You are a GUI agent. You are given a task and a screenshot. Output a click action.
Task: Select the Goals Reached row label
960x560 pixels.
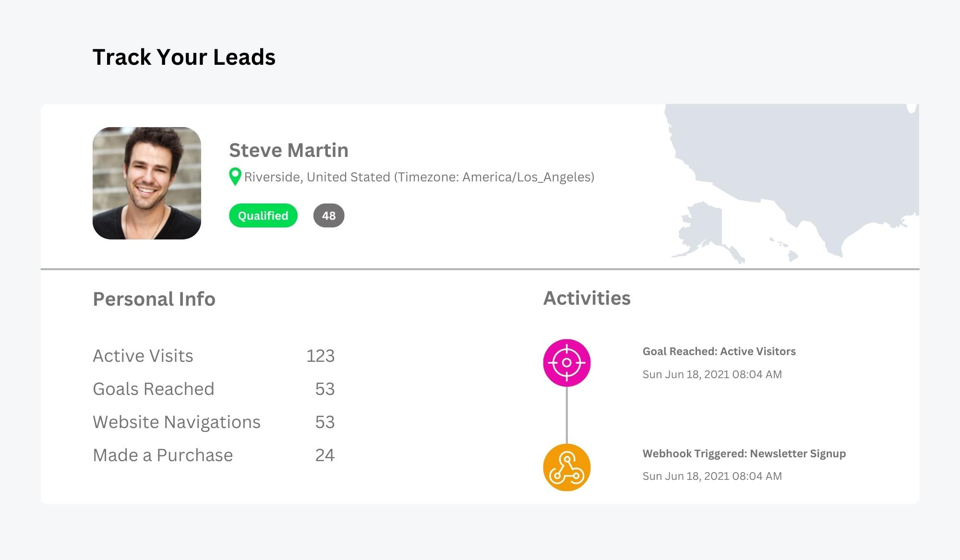tap(154, 389)
